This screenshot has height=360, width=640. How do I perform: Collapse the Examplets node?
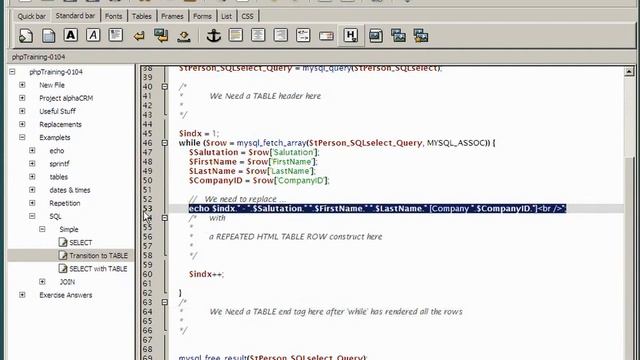tap(22, 137)
